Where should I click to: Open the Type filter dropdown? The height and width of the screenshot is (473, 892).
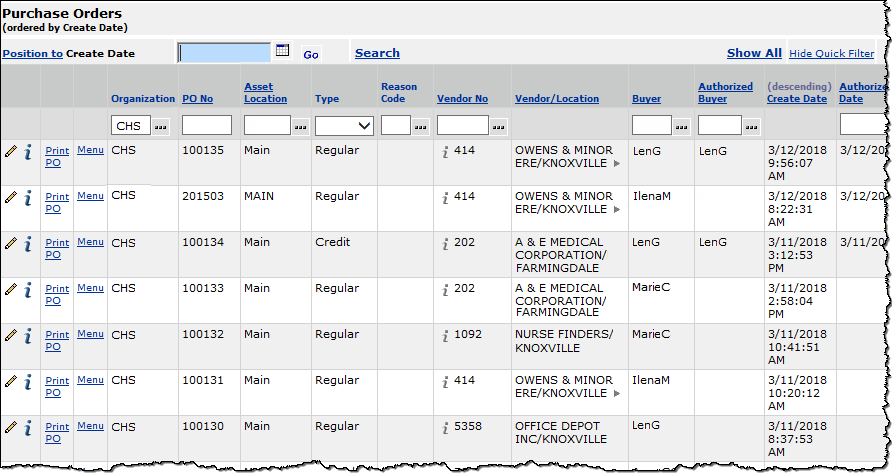coord(344,126)
